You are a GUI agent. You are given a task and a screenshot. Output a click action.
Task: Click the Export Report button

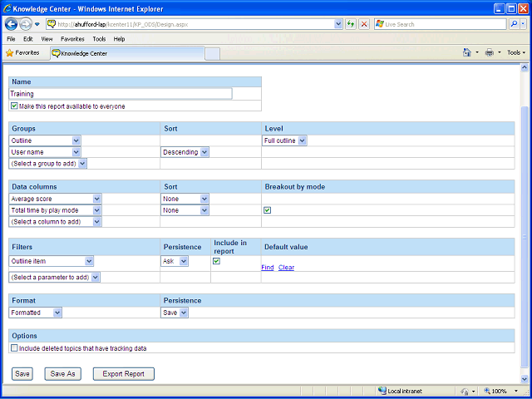tap(124, 374)
